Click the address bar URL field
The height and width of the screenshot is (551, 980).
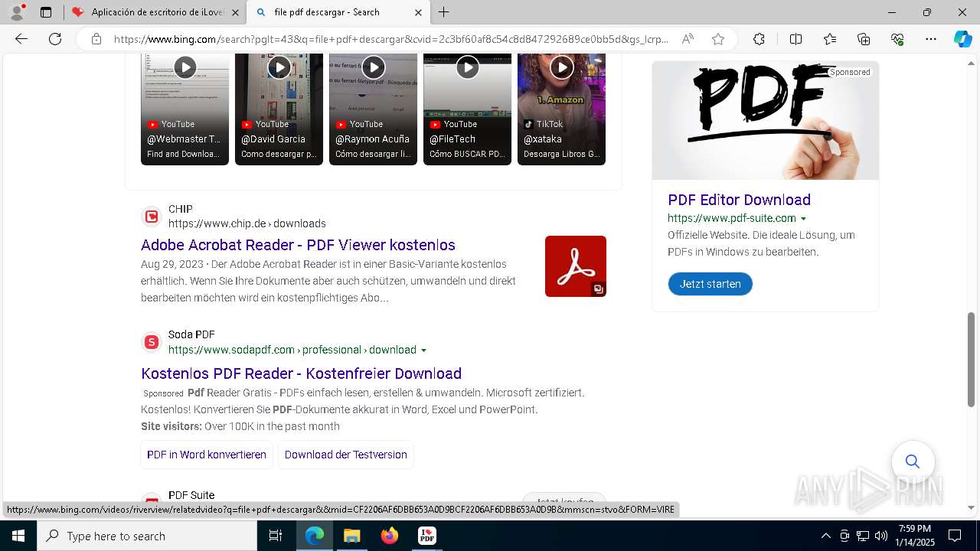[x=390, y=39]
